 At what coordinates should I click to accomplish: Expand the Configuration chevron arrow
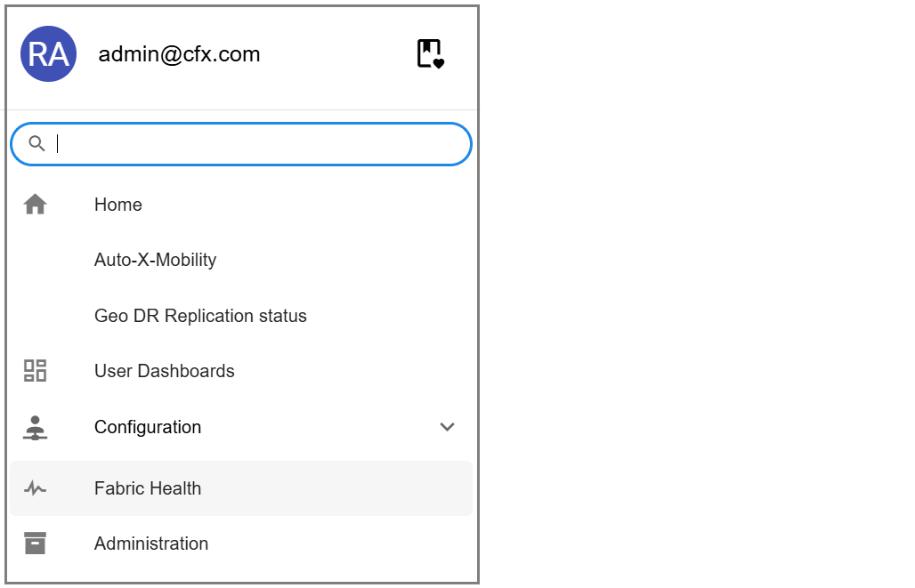pyautogui.click(x=448, y=427)
